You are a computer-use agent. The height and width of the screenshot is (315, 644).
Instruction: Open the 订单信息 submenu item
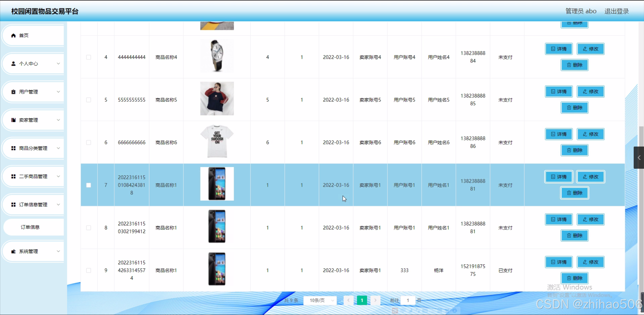[30, 227]
